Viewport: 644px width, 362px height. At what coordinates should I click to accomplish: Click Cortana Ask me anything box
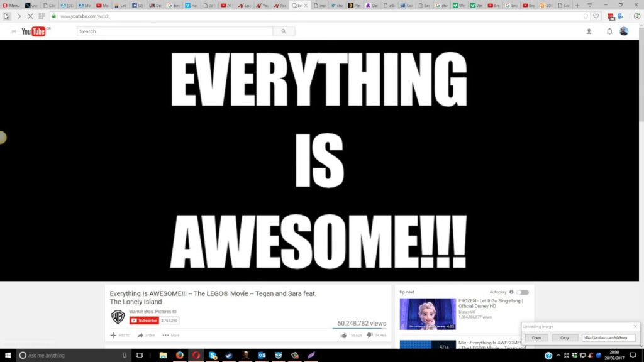[x=74, y=355]
